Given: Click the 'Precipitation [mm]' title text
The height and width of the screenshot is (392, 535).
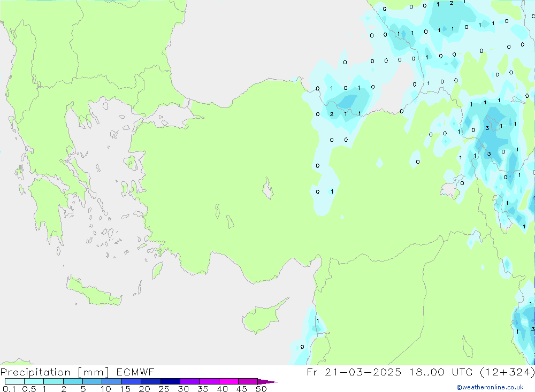Looking at the screenshot, I should coord(55,372).
